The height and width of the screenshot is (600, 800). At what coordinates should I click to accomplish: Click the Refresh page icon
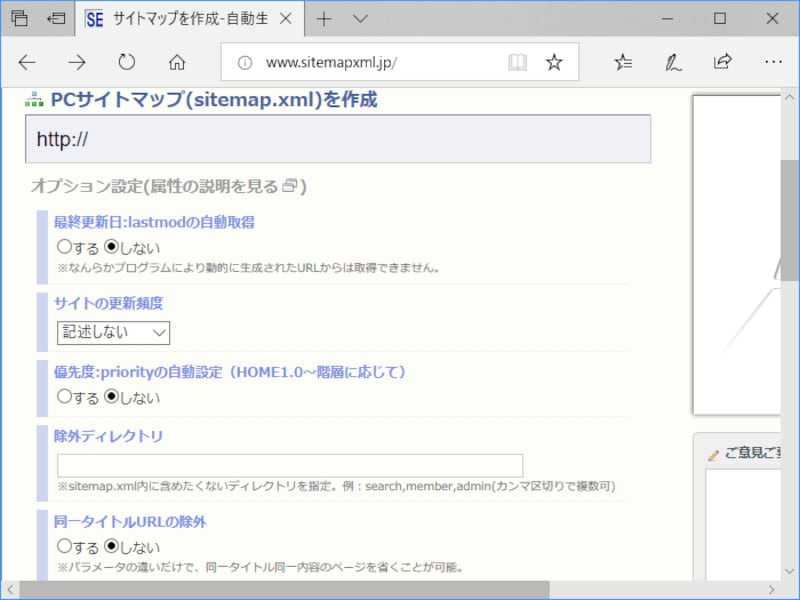[127, 62]
